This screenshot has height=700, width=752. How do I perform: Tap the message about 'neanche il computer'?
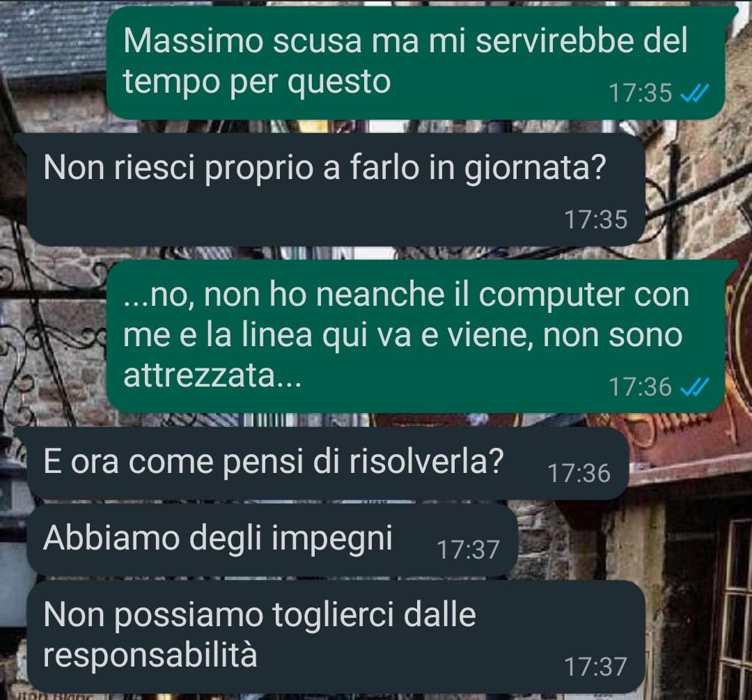[x=415, y=336]
